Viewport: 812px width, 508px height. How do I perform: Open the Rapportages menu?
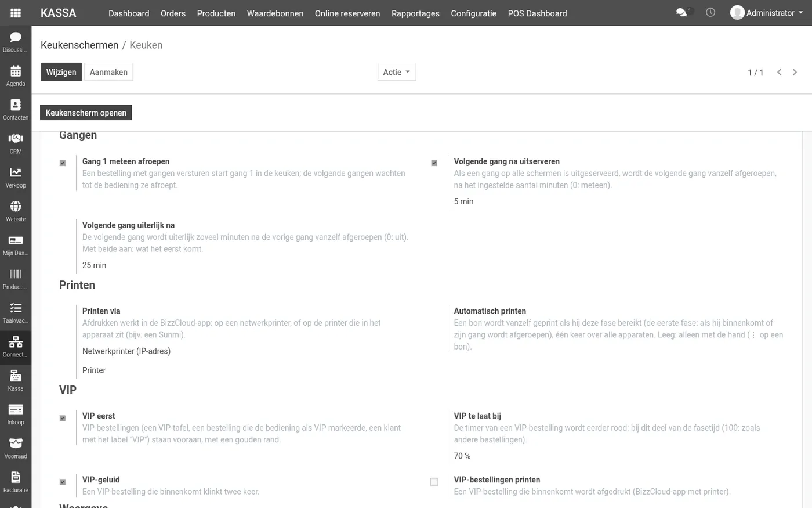[x=415, y=13]
